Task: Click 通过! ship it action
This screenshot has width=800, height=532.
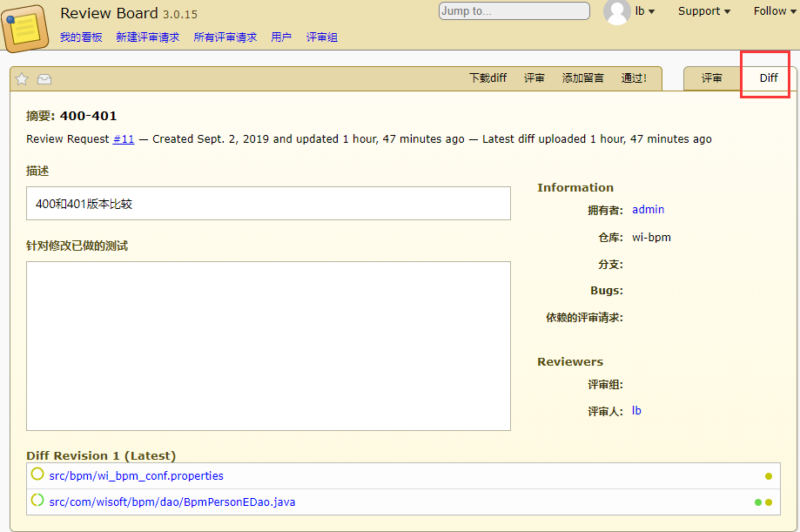Action: pyautogui.click(x=634, y=78)
